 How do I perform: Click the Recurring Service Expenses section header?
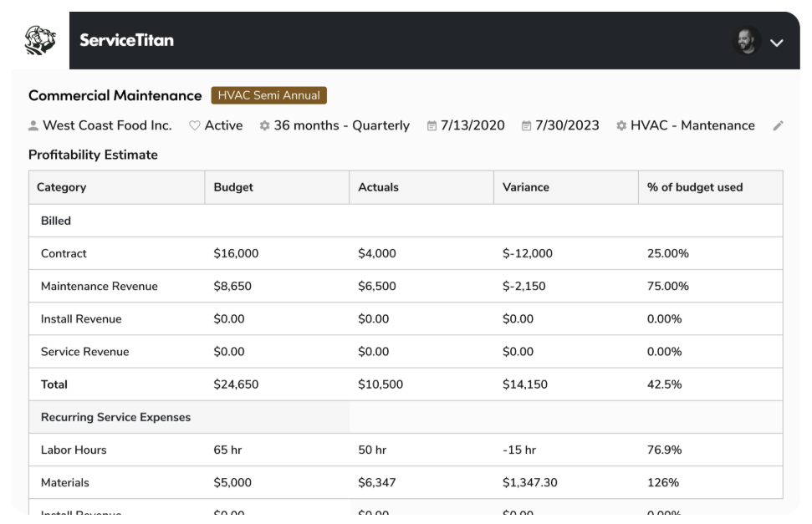point(116,417)
